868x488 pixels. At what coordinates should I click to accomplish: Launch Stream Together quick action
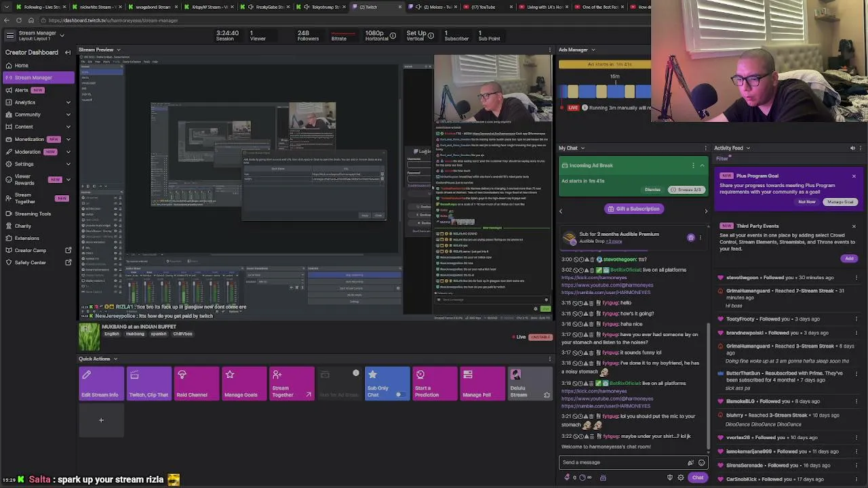click(292, 384)
